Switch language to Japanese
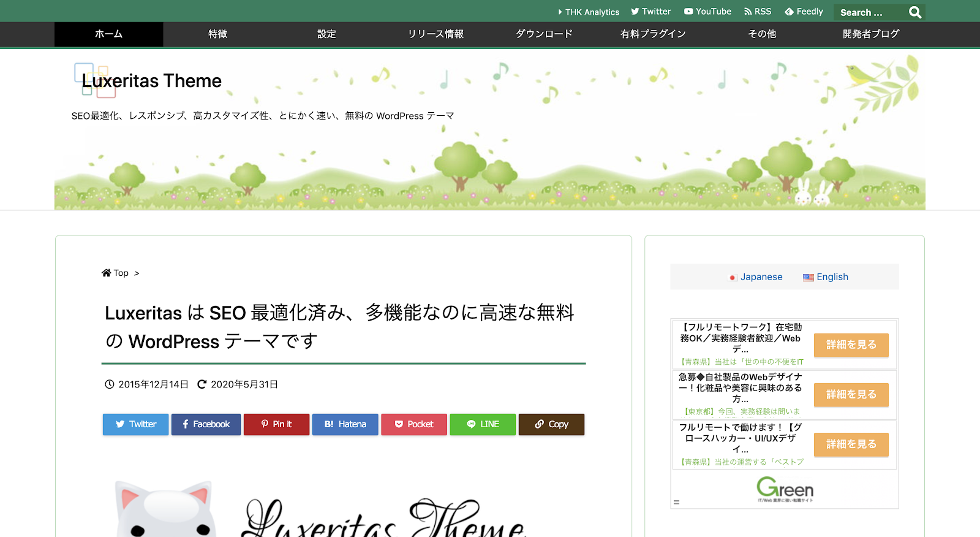Image resolution: width=980 pixels, height=537 pixels. [761, 277]
